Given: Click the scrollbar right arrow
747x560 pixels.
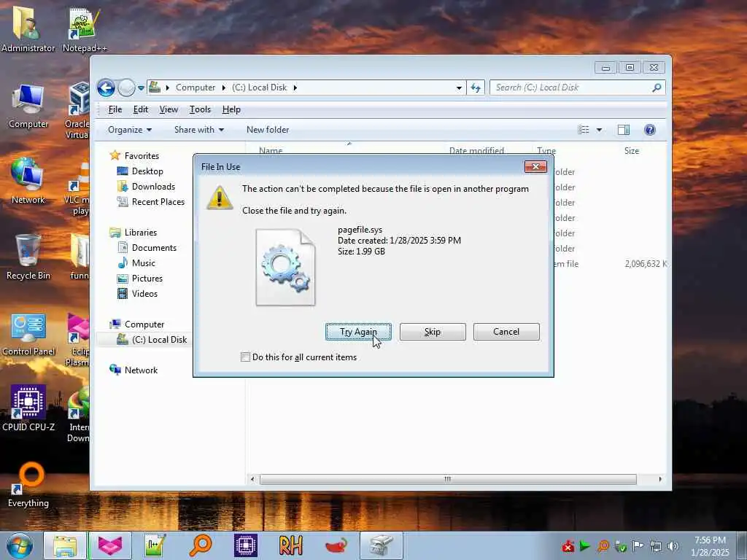Looking at the screenshot, I should [660, 479].
